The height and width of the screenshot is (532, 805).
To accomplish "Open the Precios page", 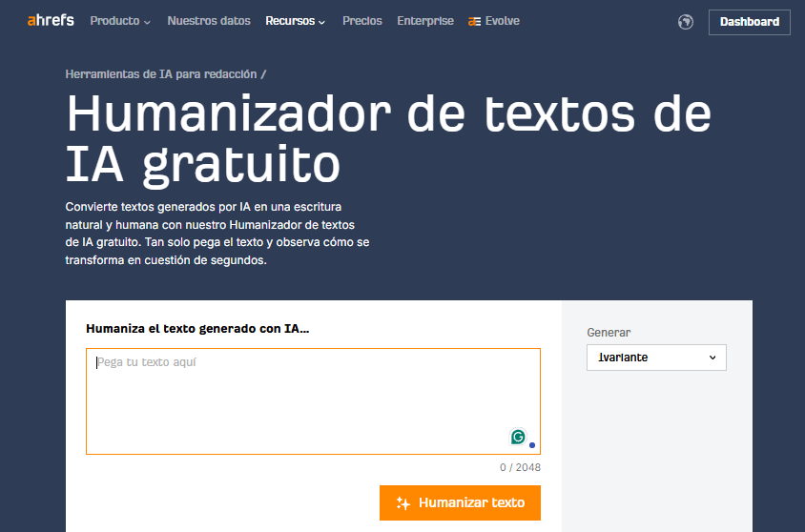I will coord(361,21).
